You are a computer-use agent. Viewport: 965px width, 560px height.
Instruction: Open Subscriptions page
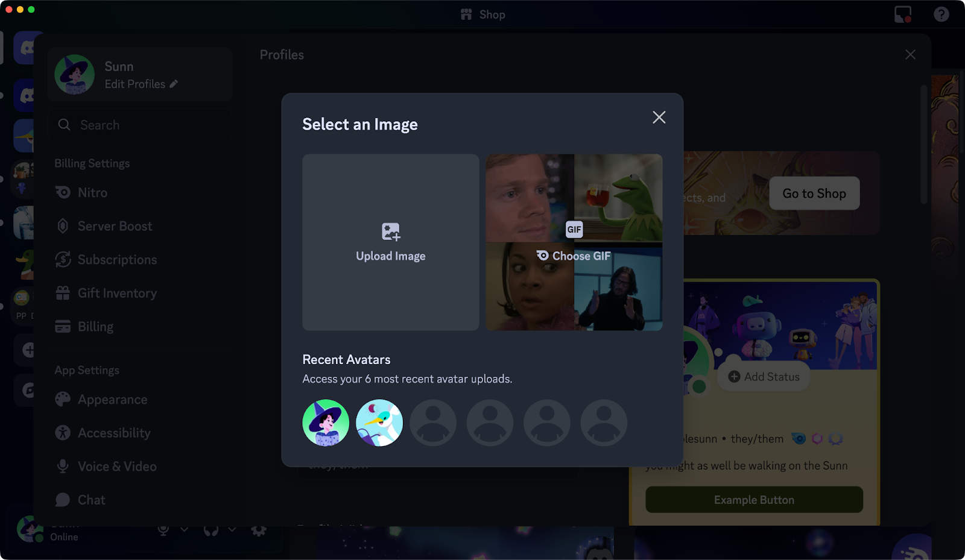click(140, 259)
